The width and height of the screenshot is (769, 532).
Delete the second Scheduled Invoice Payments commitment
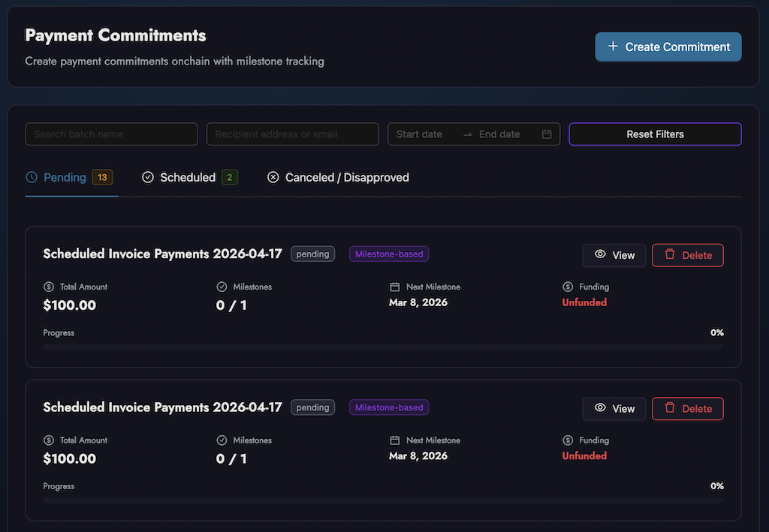coord(688,408)
